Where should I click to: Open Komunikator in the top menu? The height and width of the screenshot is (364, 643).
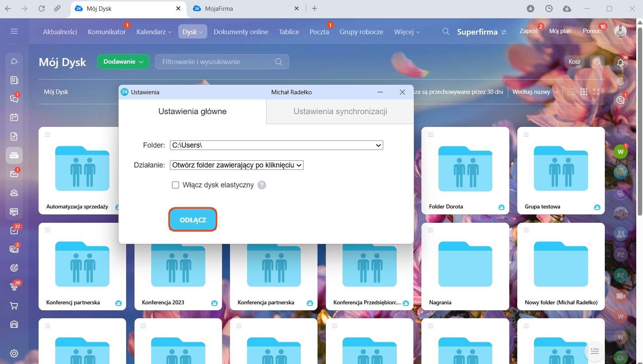pos(107,32)
